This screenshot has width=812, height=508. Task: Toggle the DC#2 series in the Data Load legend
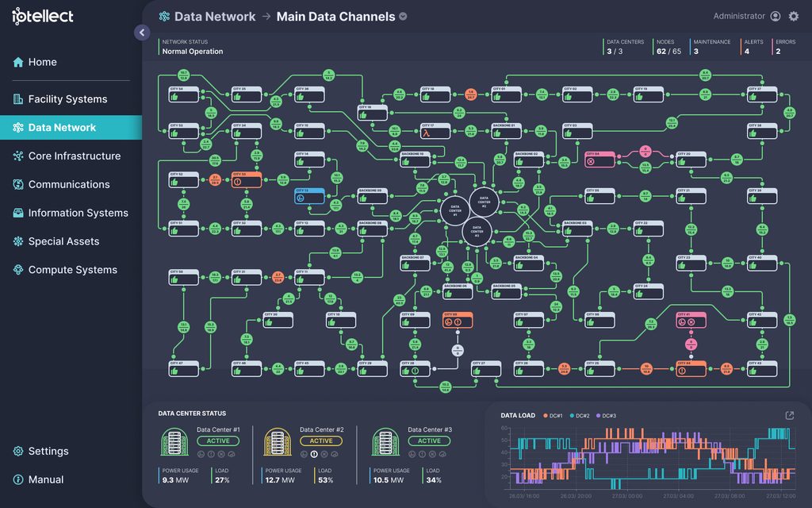click(x=580, y=416)
